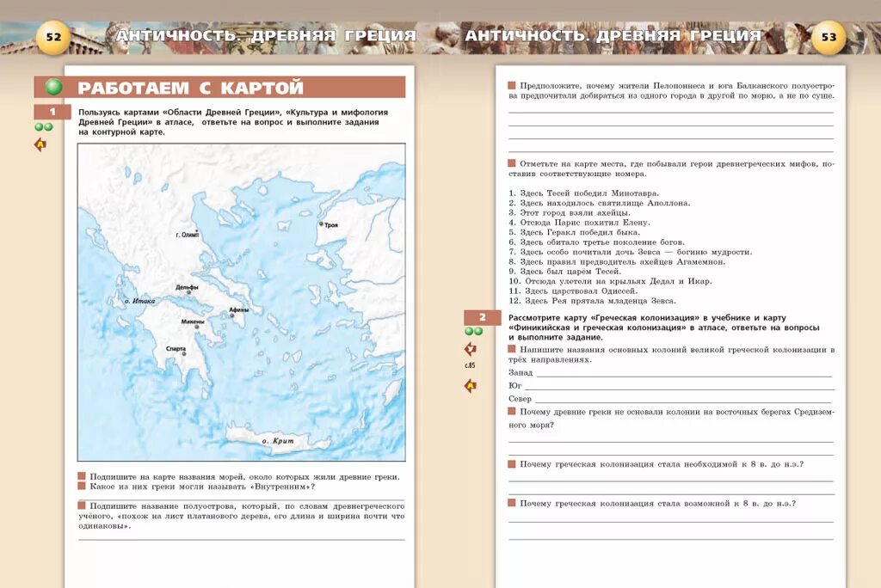
Task: Click the left page header "АНТИЧНОСТЬ. ДРЕВНЯЯ ГРЕЦИЯ"
Action: pos(266,36)
